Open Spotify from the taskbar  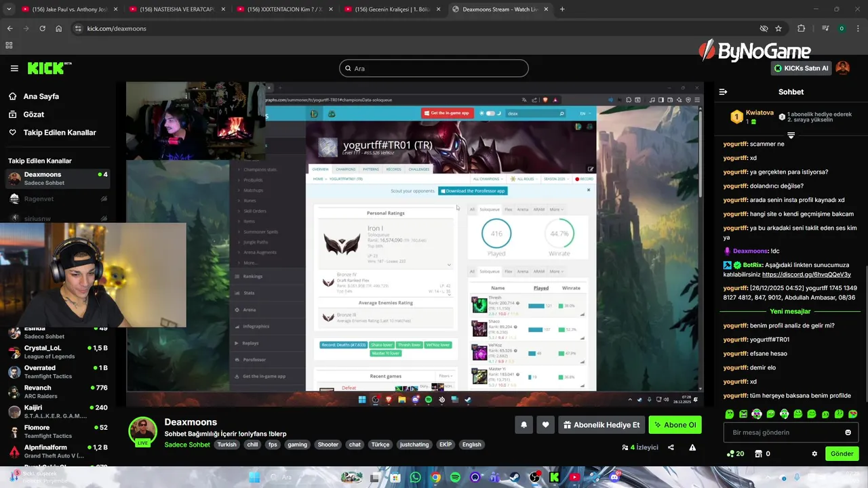click(x=455, y=478)
